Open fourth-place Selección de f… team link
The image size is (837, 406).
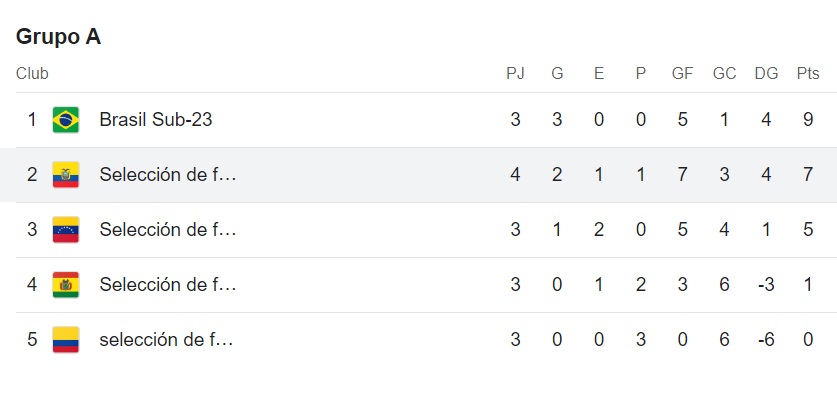(167, 285)
